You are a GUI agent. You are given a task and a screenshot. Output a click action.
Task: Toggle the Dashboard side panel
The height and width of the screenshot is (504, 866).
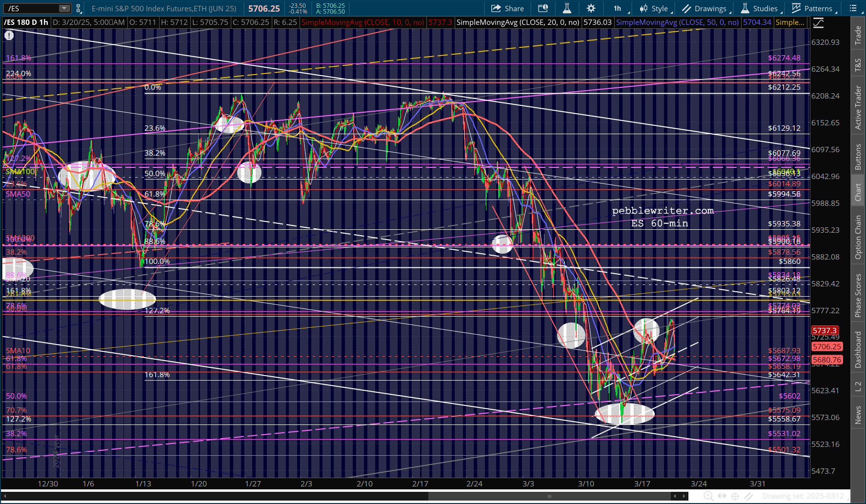pos(858,349)
